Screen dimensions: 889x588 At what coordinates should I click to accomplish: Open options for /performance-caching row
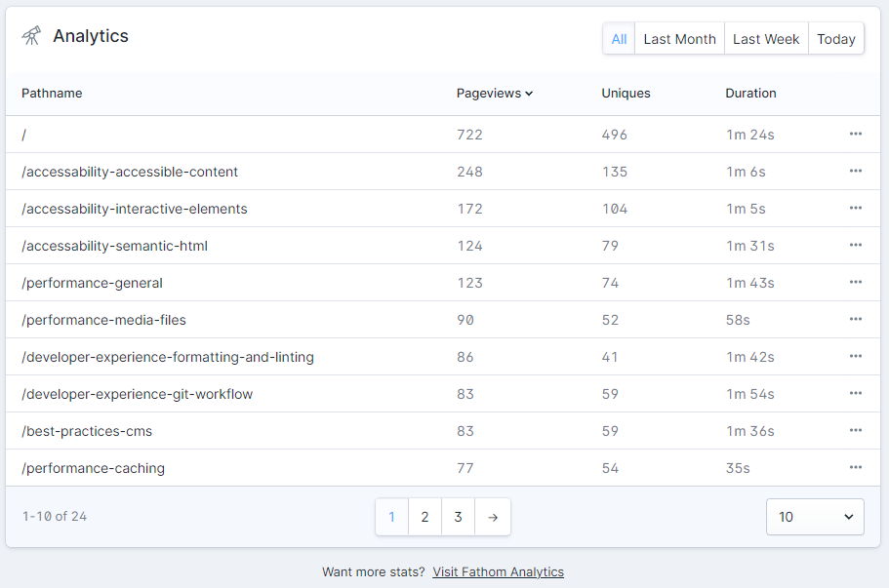(856, 467)
